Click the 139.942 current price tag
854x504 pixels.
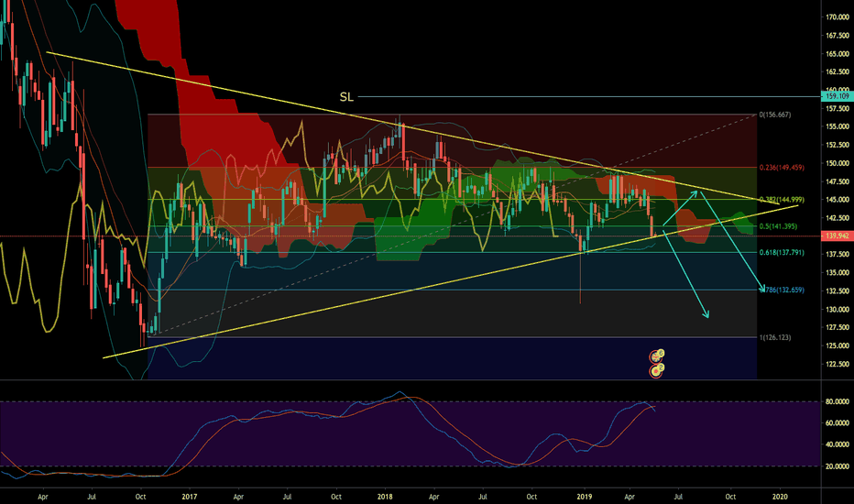(838, 236)
